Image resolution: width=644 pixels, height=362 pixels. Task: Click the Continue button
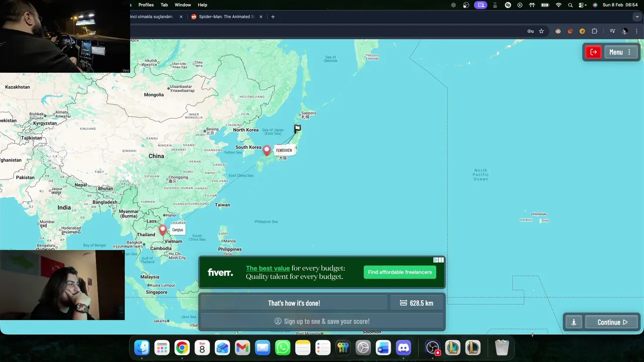click(x=612, y=322)
